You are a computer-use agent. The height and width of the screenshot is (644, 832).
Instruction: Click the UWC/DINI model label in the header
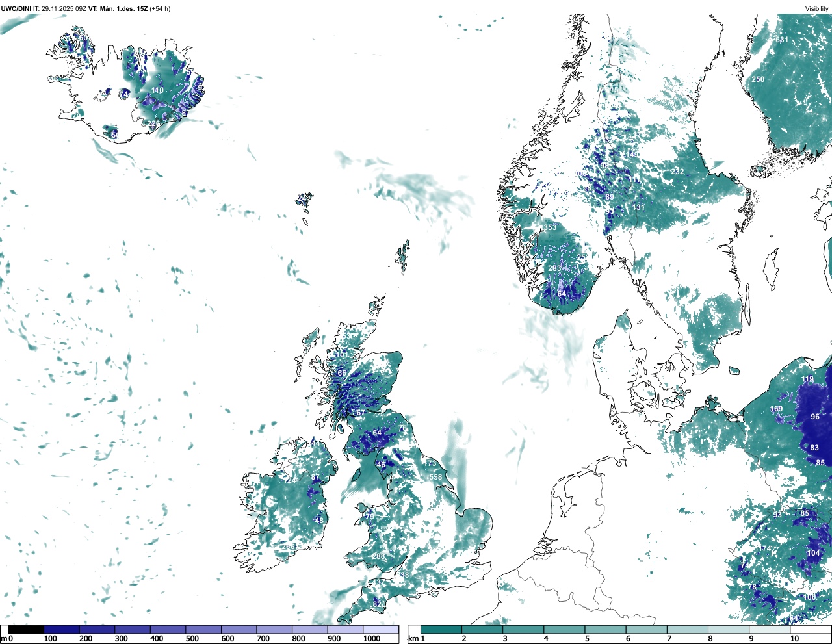click(16, 8)
